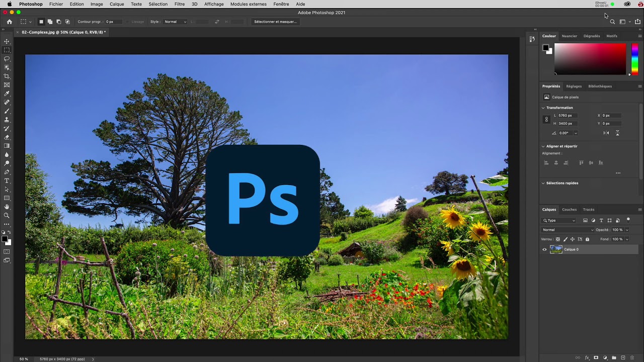Screen dimensions: 644x362
Task: Select the Horizontal Type tool
Action: [x=7, y=180]
